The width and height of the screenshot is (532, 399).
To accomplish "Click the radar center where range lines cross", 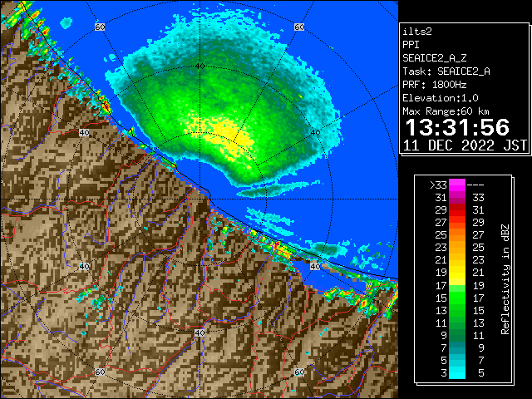I will 200,199.
